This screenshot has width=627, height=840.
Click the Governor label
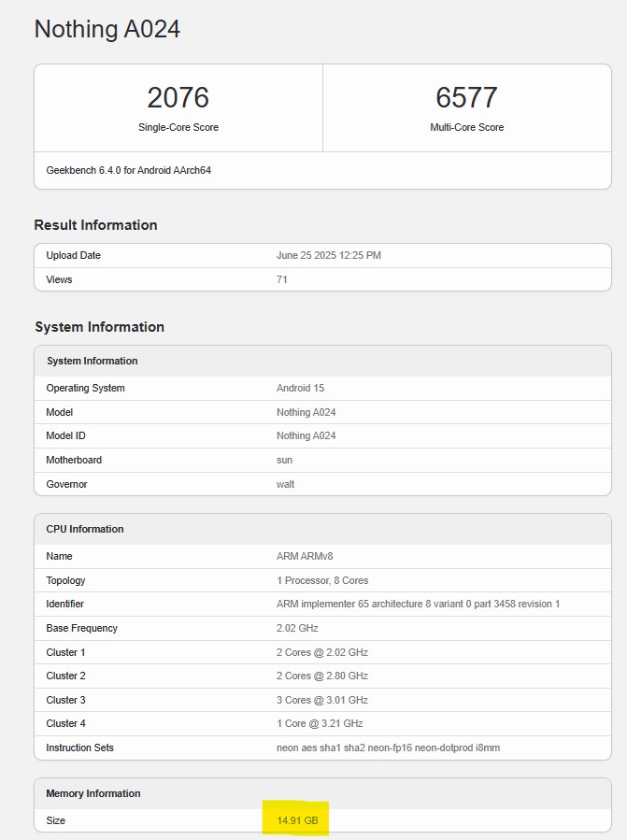click(66, 484)
